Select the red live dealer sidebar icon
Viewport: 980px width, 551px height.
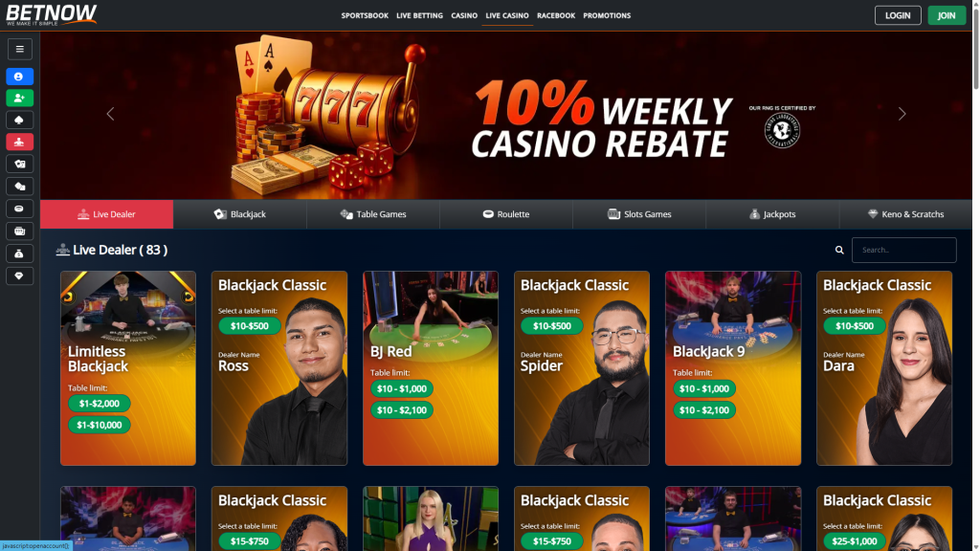click(x=19, y=142)
